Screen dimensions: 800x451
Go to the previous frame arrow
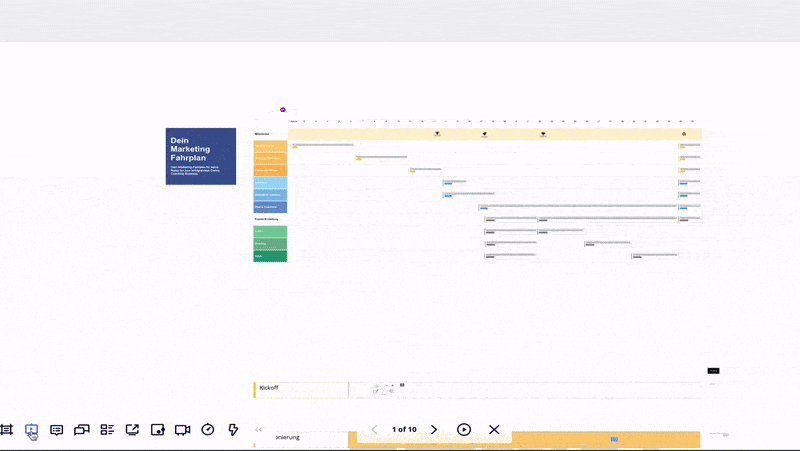point(375,429)
